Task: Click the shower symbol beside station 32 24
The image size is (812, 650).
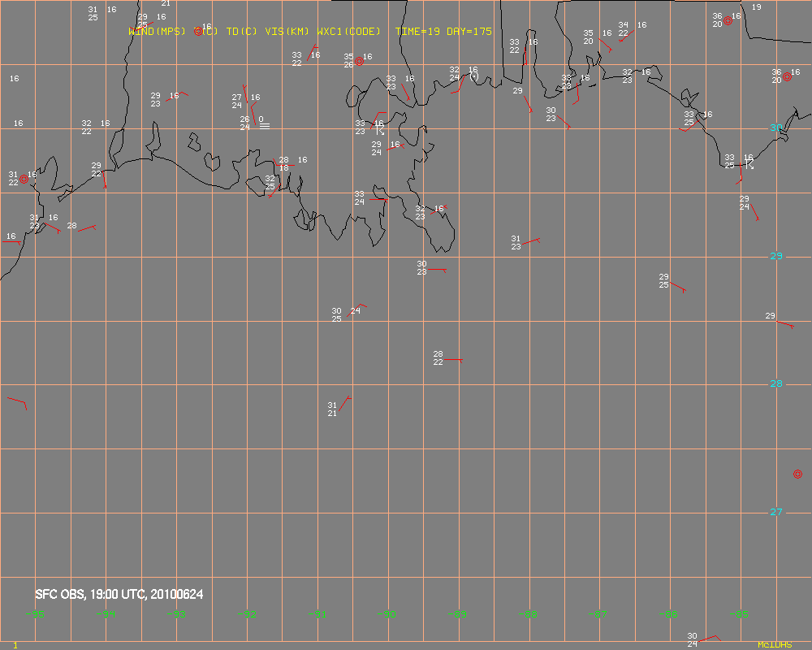Action: pyautogui.click(x=474, y=77)
